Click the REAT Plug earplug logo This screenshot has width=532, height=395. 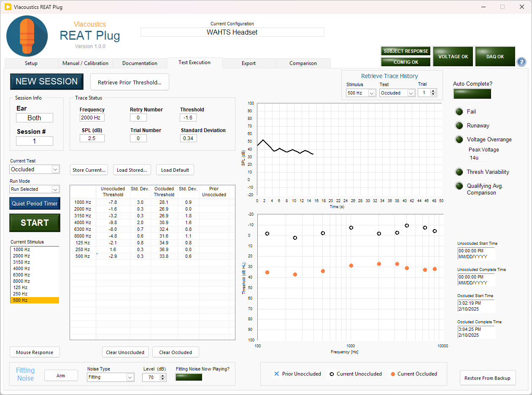point(27,36)
